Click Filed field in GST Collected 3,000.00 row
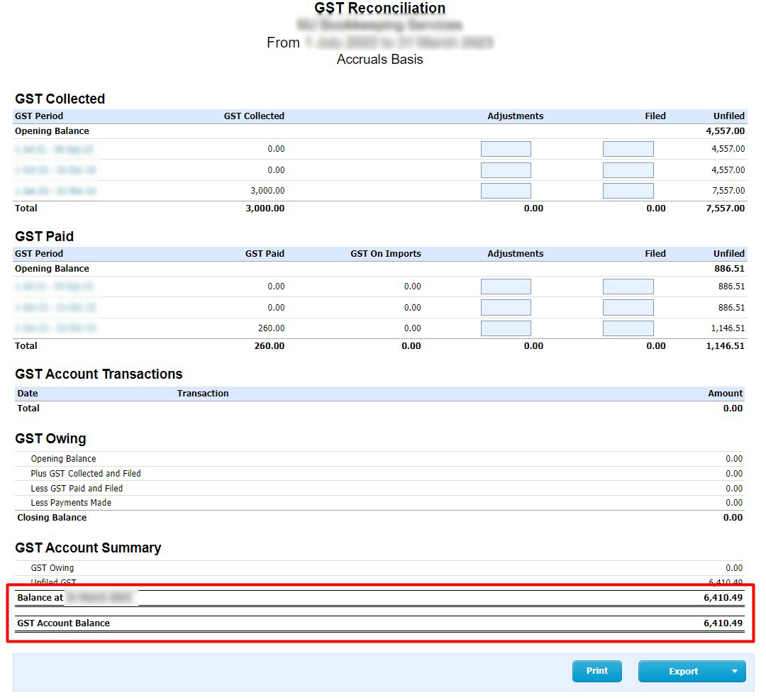766x700 pixels. pos(628,191)
